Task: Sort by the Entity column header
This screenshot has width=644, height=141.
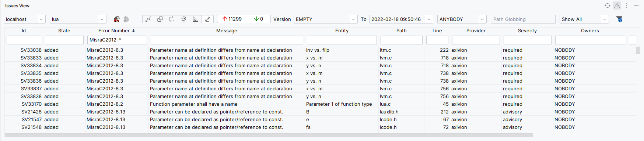Action: [342, 30]
